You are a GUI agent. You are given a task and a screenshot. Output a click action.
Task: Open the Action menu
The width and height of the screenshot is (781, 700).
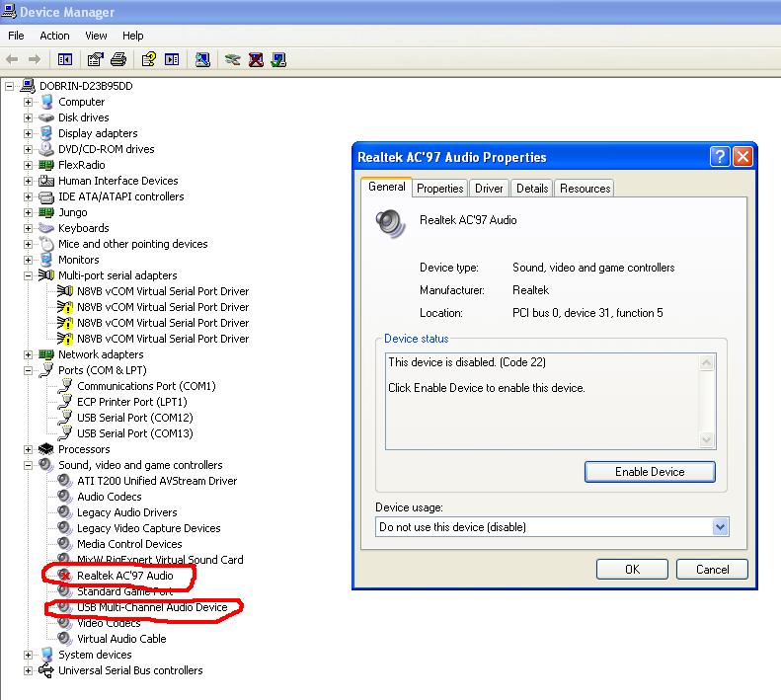[x=54, y=36]
